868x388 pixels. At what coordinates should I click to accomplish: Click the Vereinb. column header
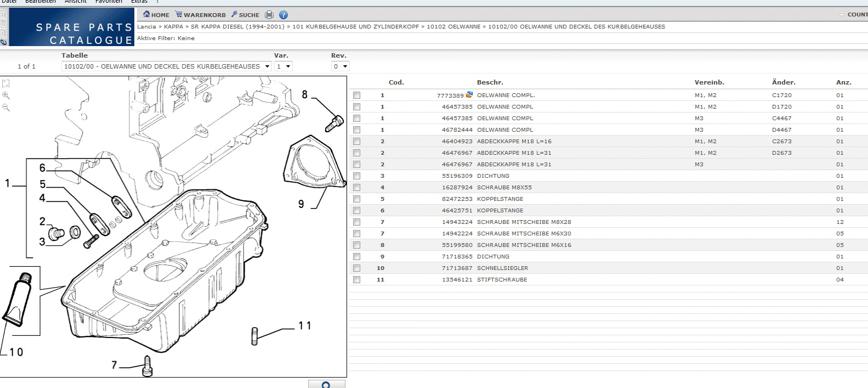(x=709, y=82)
